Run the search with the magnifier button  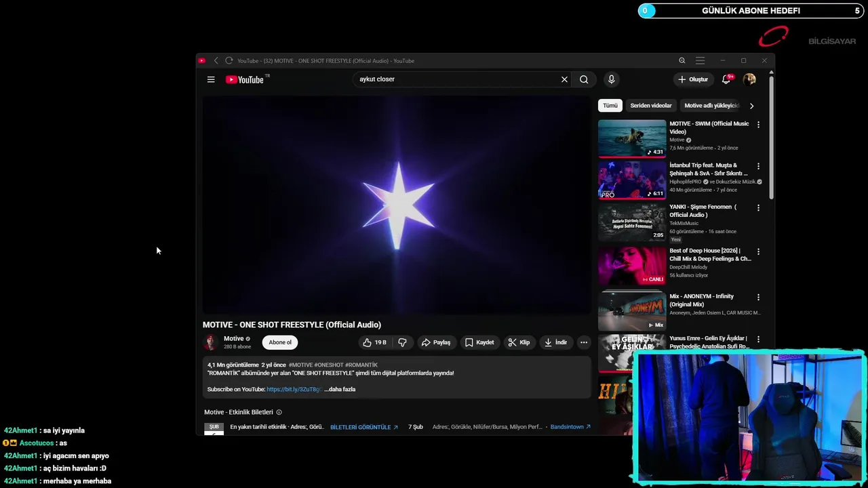pyautogui.click(x=584, y=79)
